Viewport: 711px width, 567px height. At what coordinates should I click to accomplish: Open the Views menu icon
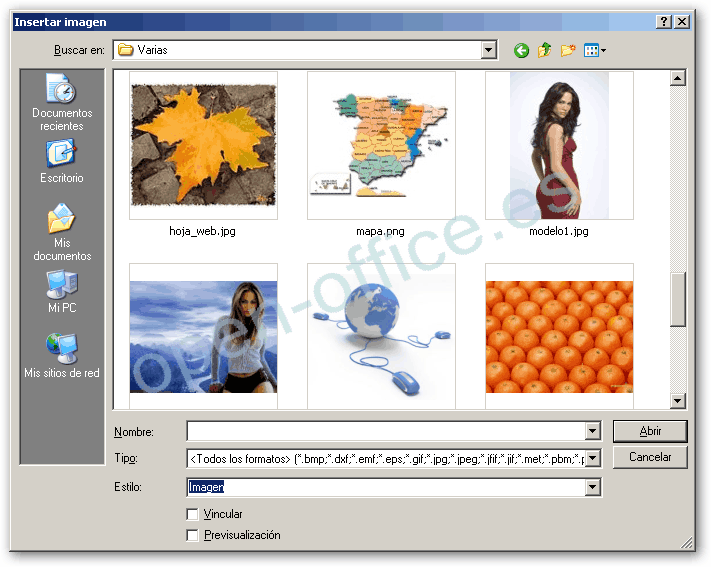coord(594,50)
